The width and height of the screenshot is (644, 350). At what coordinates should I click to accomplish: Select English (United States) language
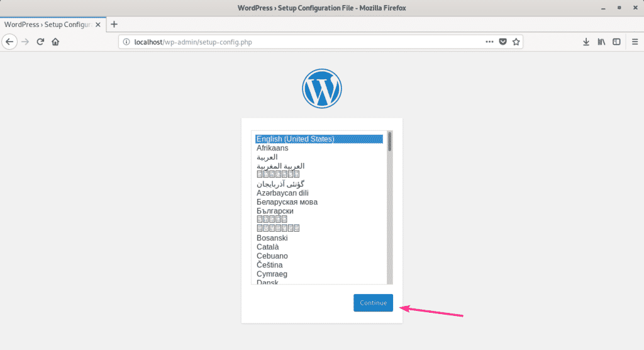click(319, 139)
